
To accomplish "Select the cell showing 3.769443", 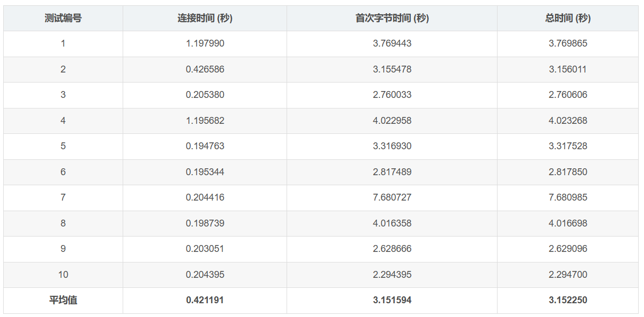I will (392, 43).
